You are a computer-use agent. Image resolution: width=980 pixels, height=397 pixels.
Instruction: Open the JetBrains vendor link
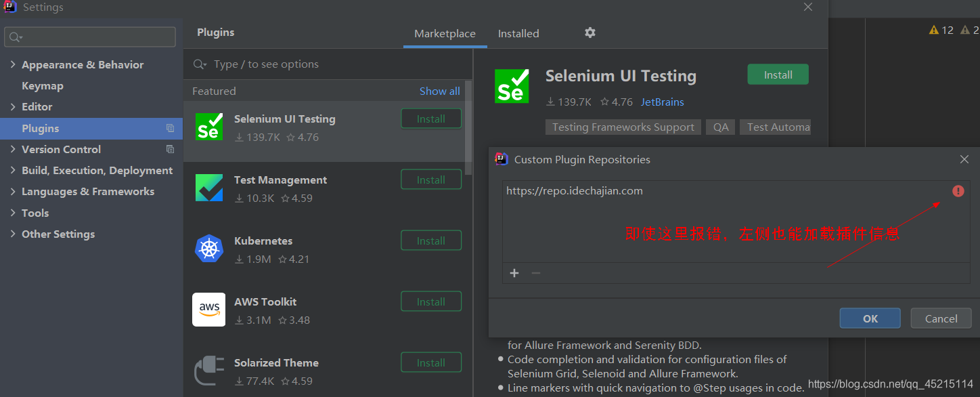[x=663, y=102]
